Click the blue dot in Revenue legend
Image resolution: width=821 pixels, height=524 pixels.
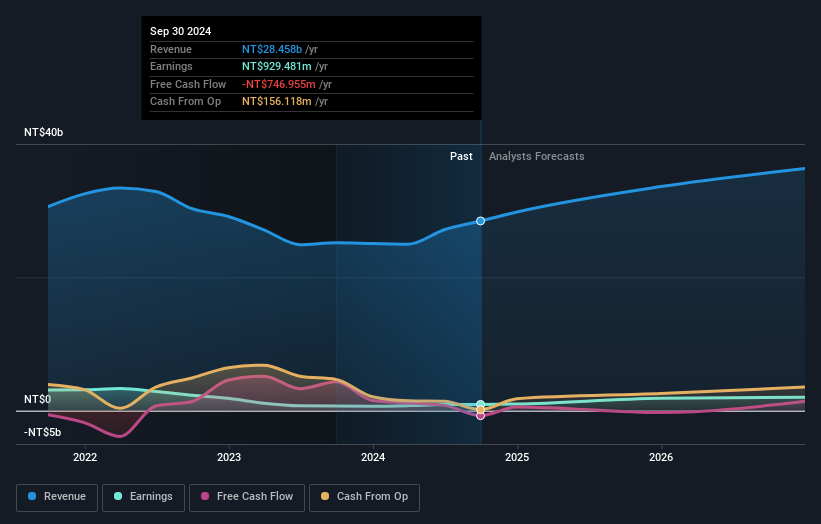click(32, 496)
